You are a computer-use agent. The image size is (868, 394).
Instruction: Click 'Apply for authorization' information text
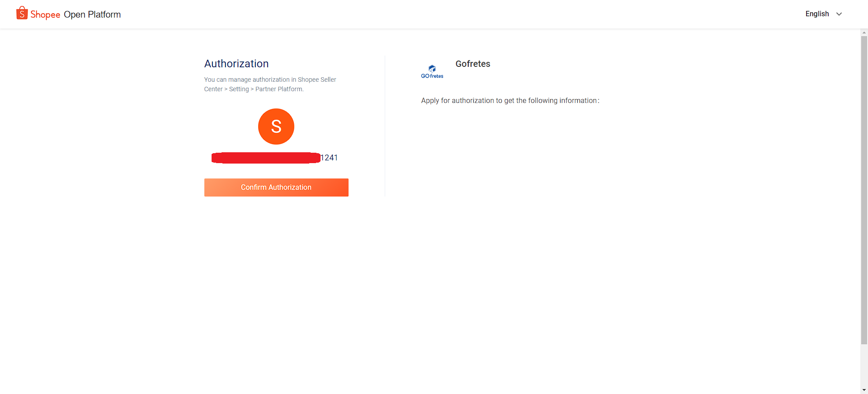510,100
